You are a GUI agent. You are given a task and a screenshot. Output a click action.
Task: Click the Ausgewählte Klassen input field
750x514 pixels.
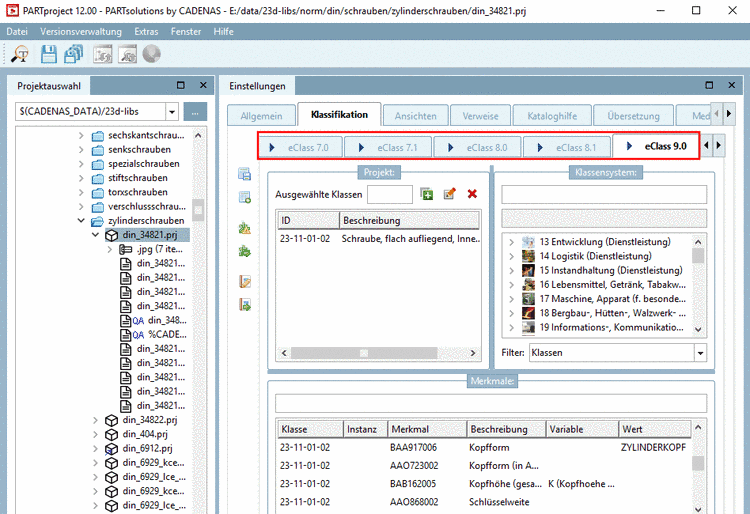pos(390,195)
